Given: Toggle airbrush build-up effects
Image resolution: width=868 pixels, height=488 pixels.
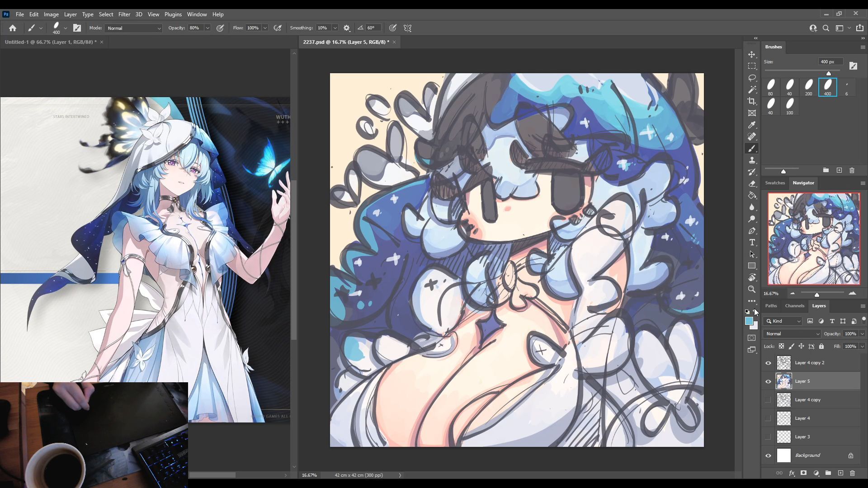Looking at the screenshot, I should pyautogui.click(x=278, y=28).
